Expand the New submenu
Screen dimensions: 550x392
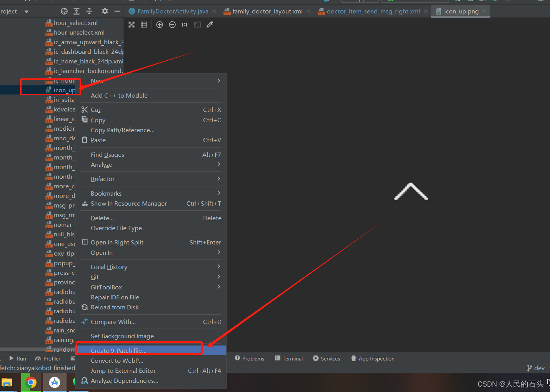pyautogui.click(x=96, y=81)
